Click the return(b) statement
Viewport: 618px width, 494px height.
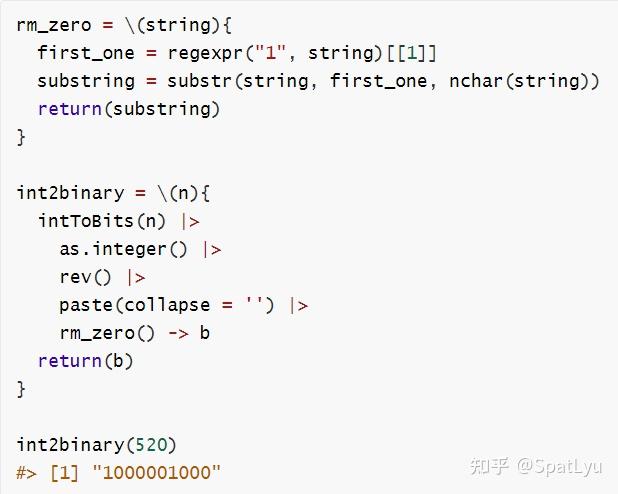[86, 361]
